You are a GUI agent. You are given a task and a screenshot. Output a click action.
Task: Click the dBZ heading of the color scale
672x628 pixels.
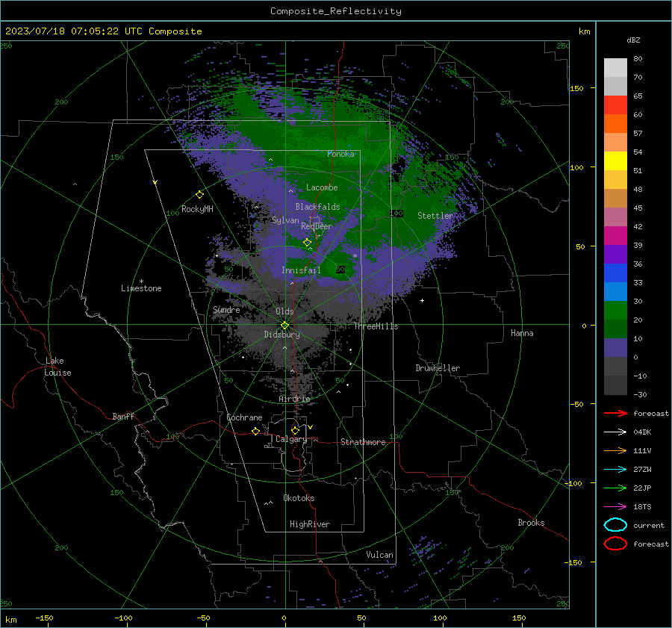click(x=633, y=40)
